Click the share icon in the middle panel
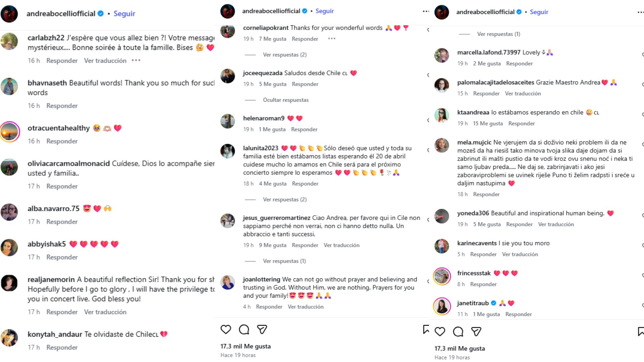Viewport: 644px width, 362px height. 262,329
